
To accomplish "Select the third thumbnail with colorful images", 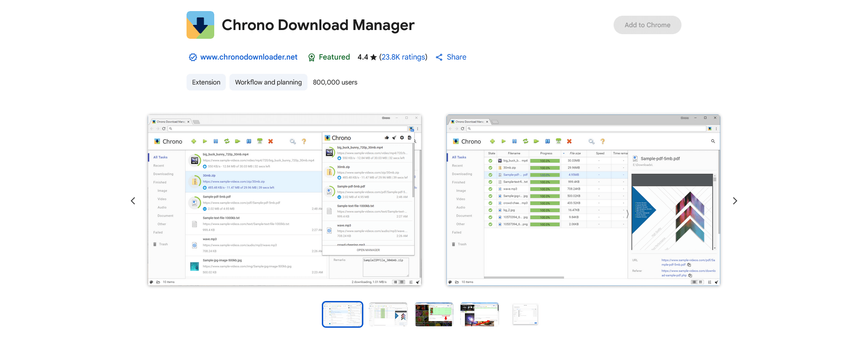I will 434,314.
